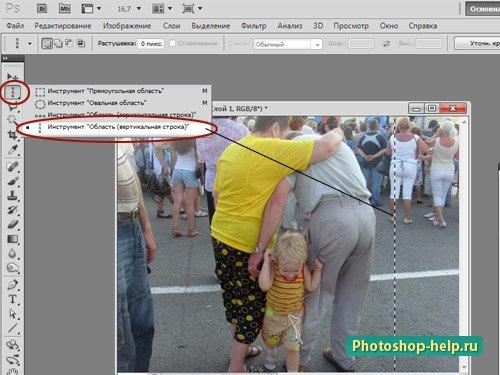Screen dimensions: 500x375
Task: Choose the "Овальная область" tool in the flyout
Action: 121,103
